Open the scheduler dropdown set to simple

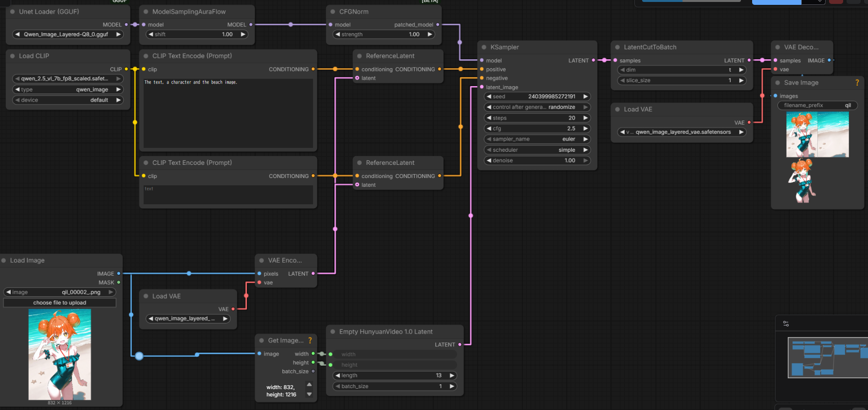click(x=537, y=150)
